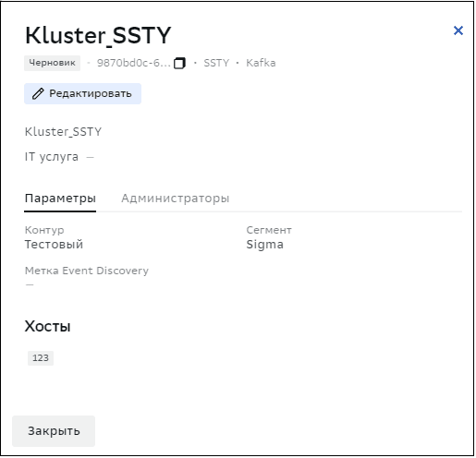The image size is (476, 458).
Task: Click the truncated ID 9870bd0c-6...
Action: (x=133, y=63)
